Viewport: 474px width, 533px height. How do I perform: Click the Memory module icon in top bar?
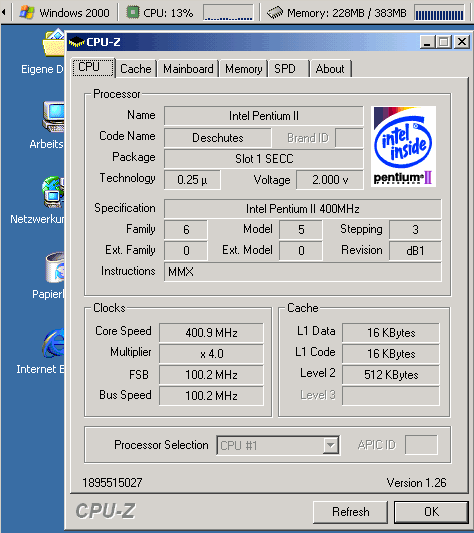275,13
